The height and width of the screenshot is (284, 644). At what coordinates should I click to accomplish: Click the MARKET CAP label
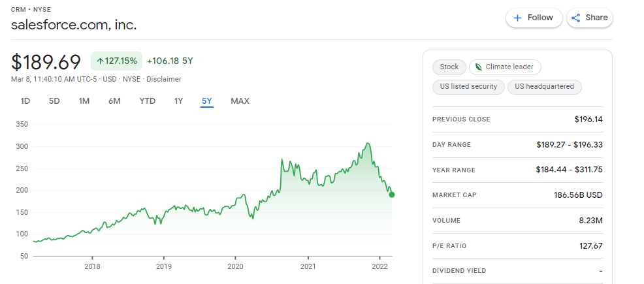(455, 195)
